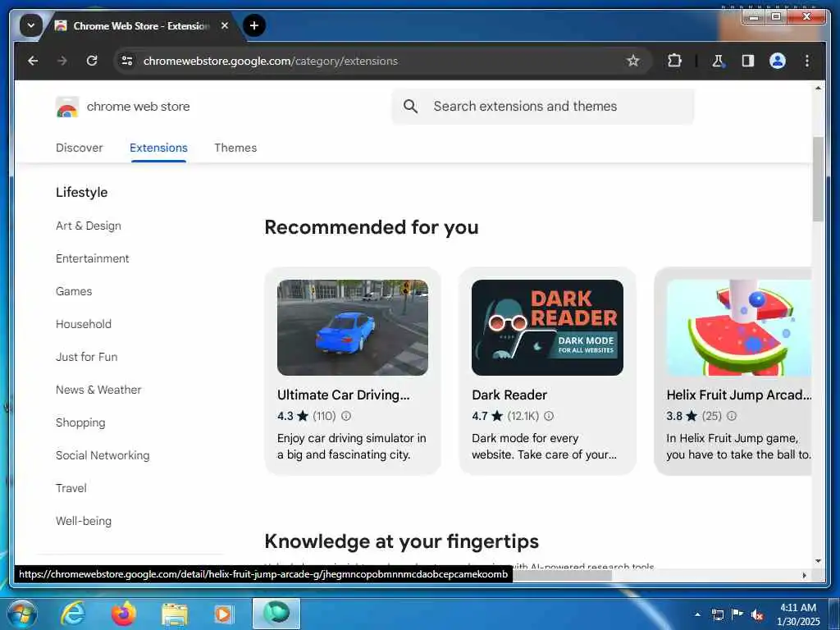The image size is (840, 630).
Task: Open the Chrome profile avatar
Action: tap(778, 61)
